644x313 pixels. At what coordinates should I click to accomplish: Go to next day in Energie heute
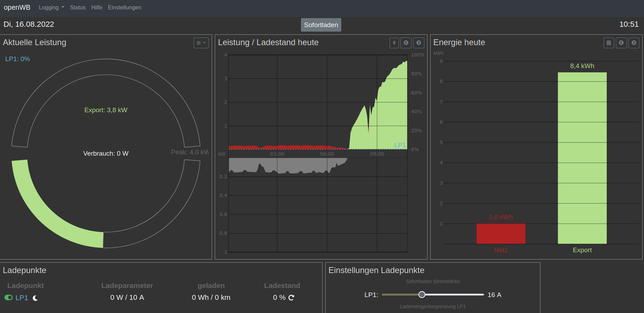[634, 43]
